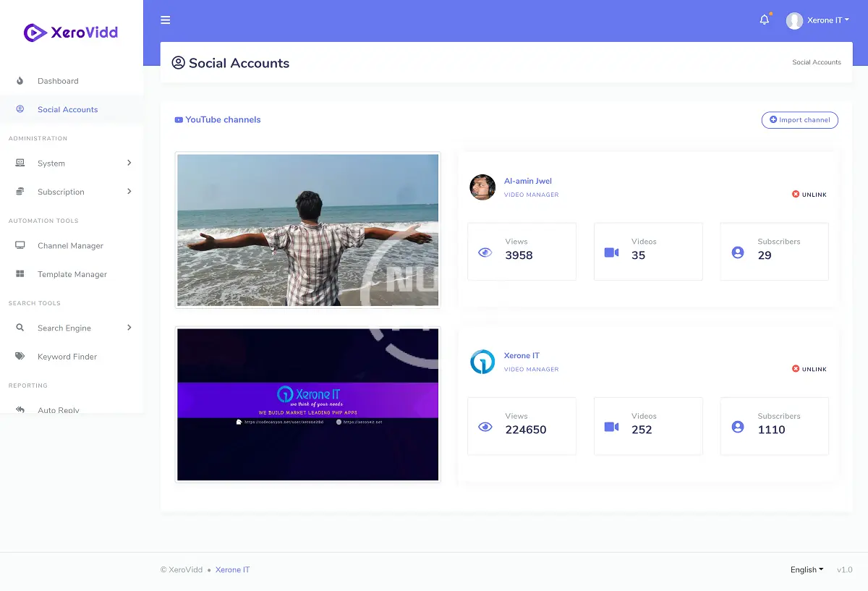Click the XeroVidd logo

71,33
